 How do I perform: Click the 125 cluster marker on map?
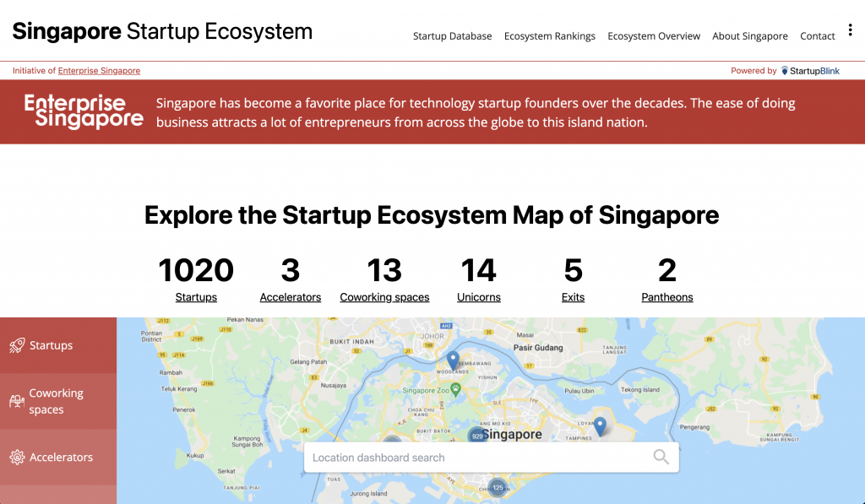pos(498,488)
